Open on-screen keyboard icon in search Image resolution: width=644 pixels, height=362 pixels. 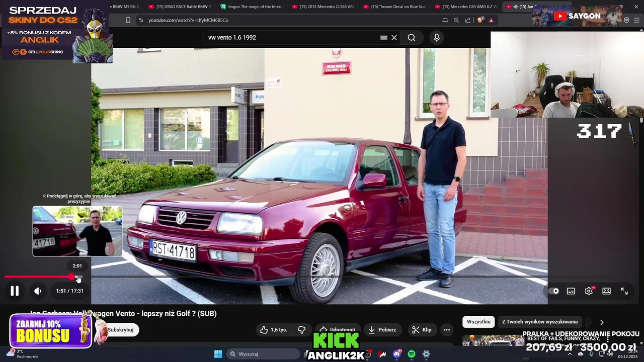[x=384, y=38]
